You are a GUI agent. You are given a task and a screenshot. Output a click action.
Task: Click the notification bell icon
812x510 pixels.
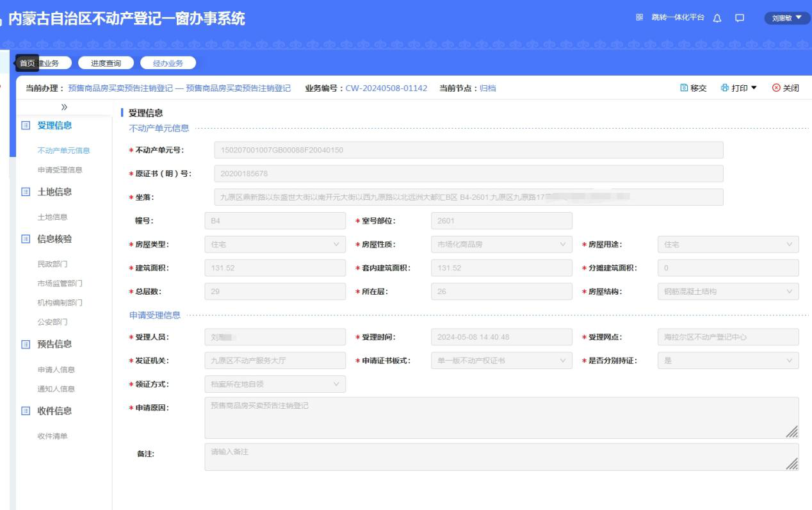[717, 18]
